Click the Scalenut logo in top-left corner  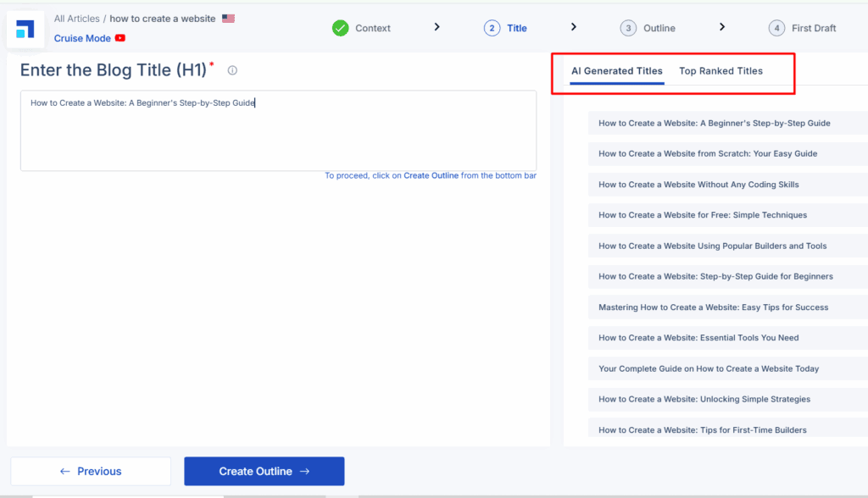pyautogui.click(x=25, y=28)
